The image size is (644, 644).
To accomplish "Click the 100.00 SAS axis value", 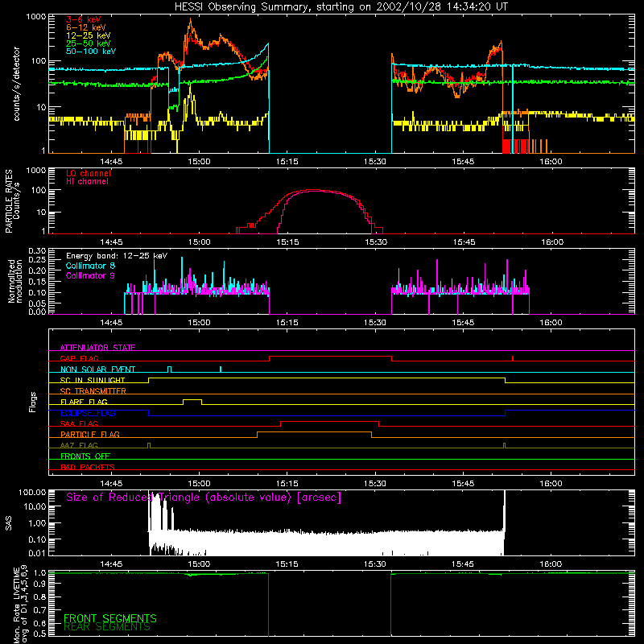I will pyautogui.click(x=32, y=493).
